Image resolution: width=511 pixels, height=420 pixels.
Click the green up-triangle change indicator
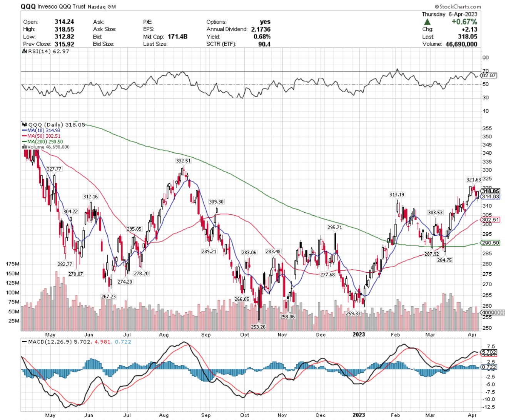point(428,22)
